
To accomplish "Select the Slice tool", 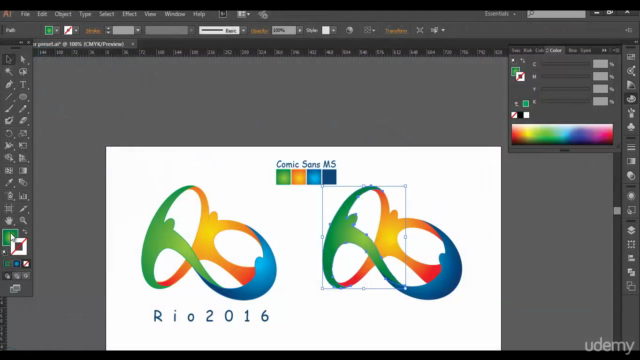I will coord(23,209).
